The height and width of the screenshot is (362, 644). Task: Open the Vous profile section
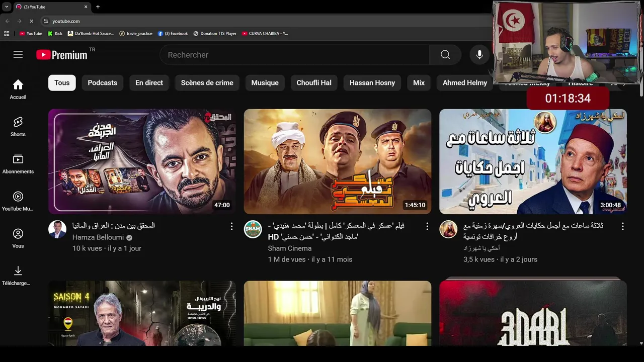(18, 239)
